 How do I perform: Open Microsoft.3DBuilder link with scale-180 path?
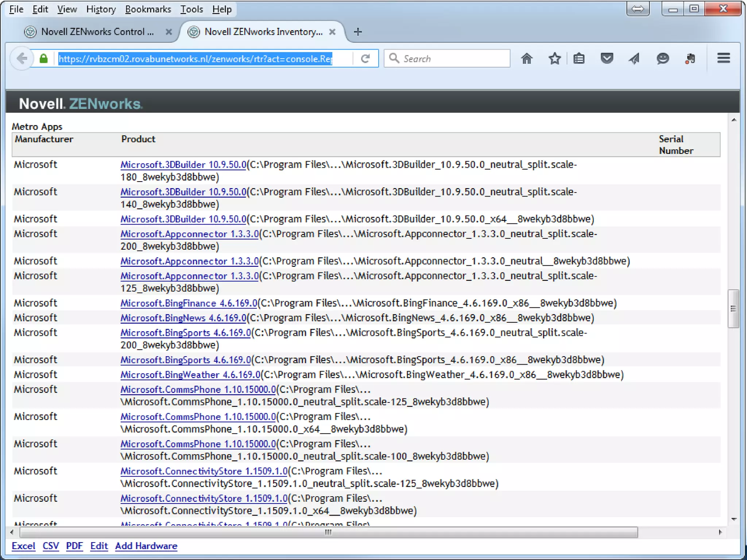pos(183,164)
